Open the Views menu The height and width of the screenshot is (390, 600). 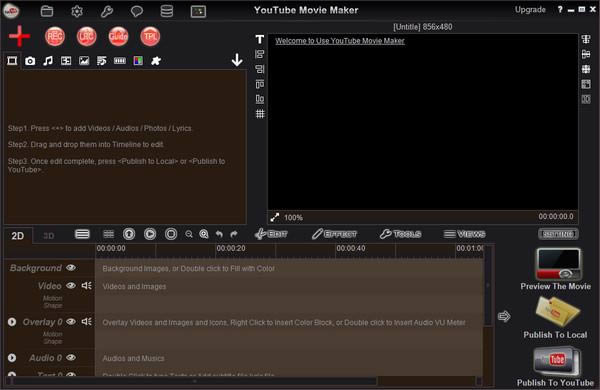tap(465, 234)
